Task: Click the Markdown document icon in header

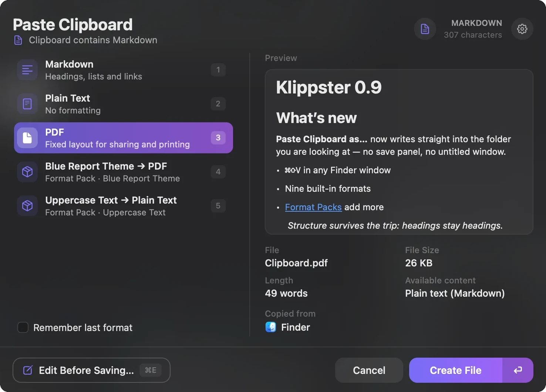Action: click(425, 29)
